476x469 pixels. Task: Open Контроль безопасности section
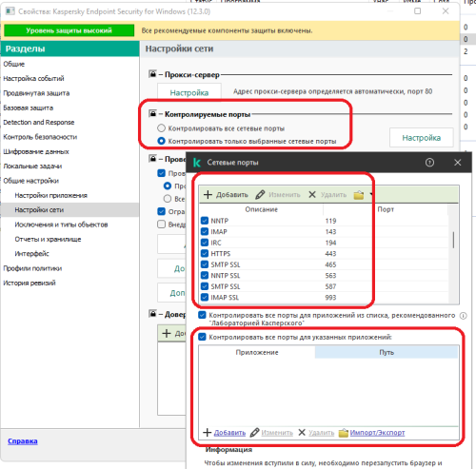(x=40, y=137)
